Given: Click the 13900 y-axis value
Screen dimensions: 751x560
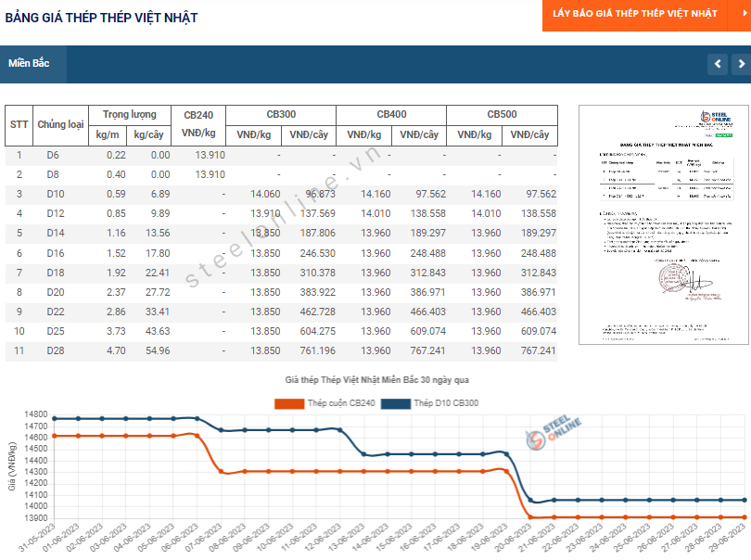Looking at the screenshot, I should (36, 518).
